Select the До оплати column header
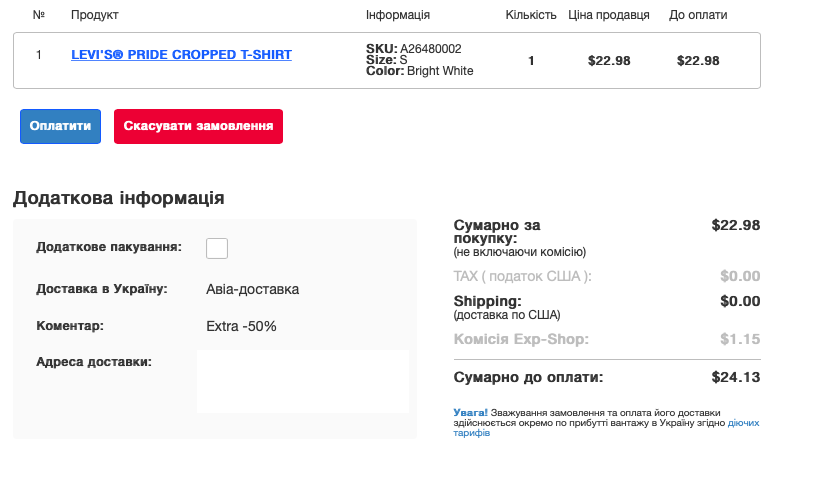Viewport: 825px width, 485px height. (x=698, y=15)
